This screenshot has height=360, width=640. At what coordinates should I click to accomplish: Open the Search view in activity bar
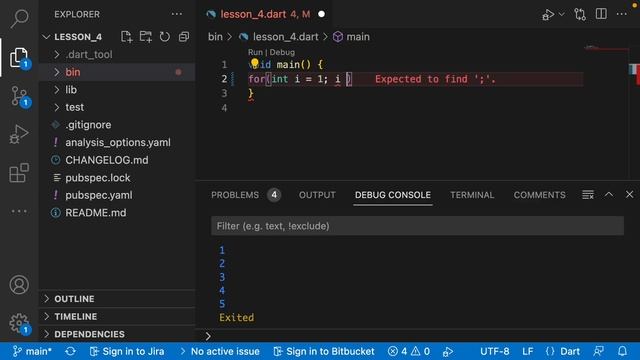[x=19, y=18]
